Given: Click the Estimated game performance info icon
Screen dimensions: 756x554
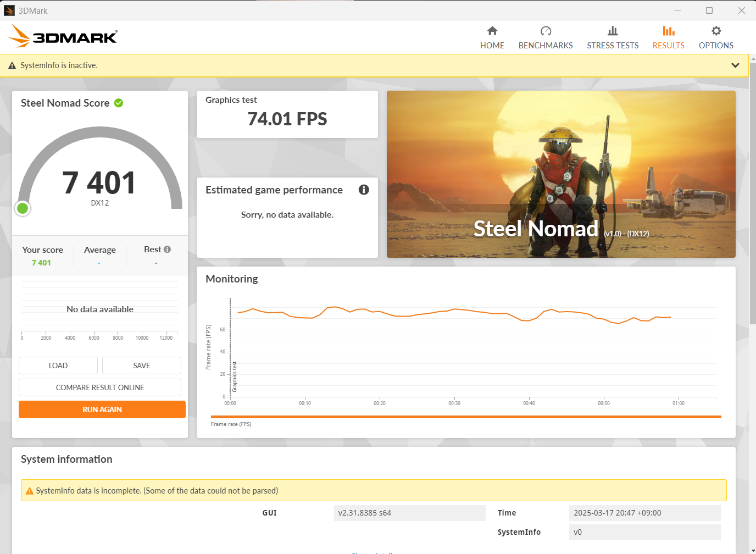Looking at the screenshot, I should coord(364,190).
